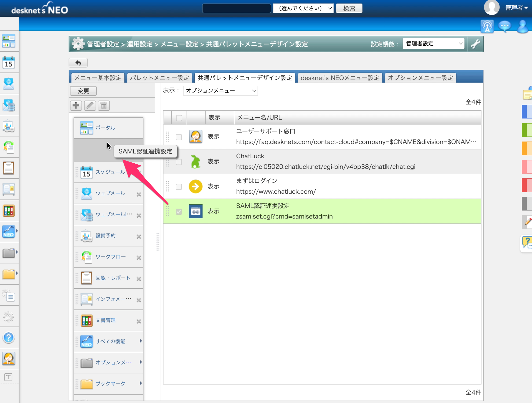Open the schedule calendar icon in sidebar
This screenshot has width=532, height=403.
[x=9, y=62]
